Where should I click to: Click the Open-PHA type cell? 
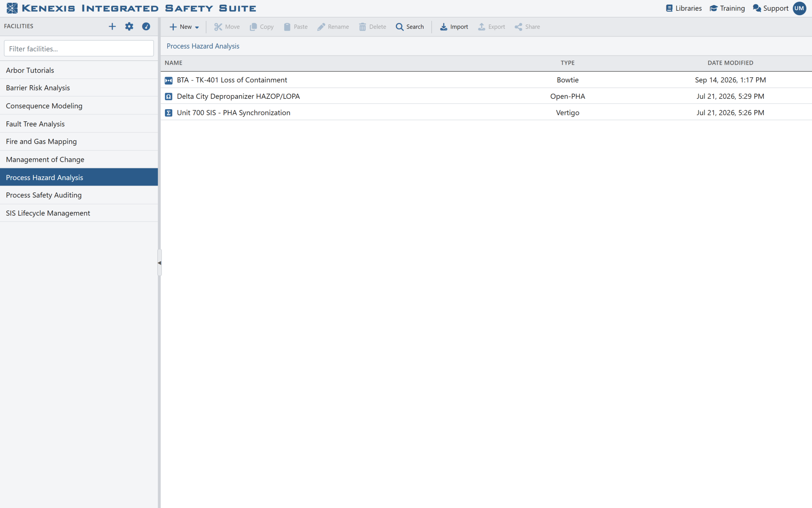(x=568, y=97)
